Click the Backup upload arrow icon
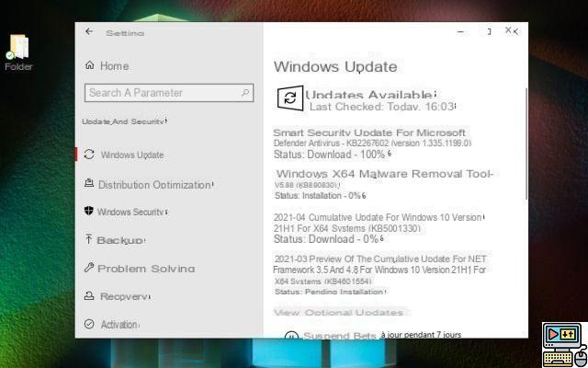The height and width of the screenshot is (368, 588). click(x=88, y=239)
